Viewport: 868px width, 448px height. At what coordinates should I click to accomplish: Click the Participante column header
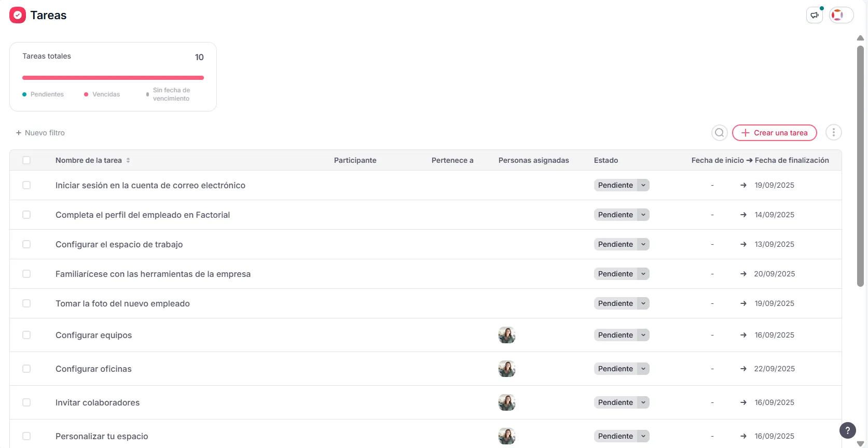(x=355, y=160)
